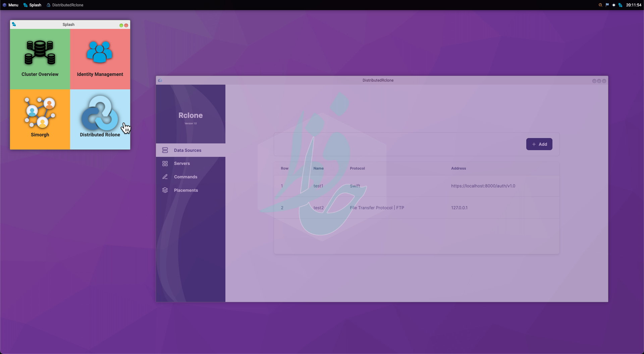Click the 127.0.0.1 address cell

459,208
